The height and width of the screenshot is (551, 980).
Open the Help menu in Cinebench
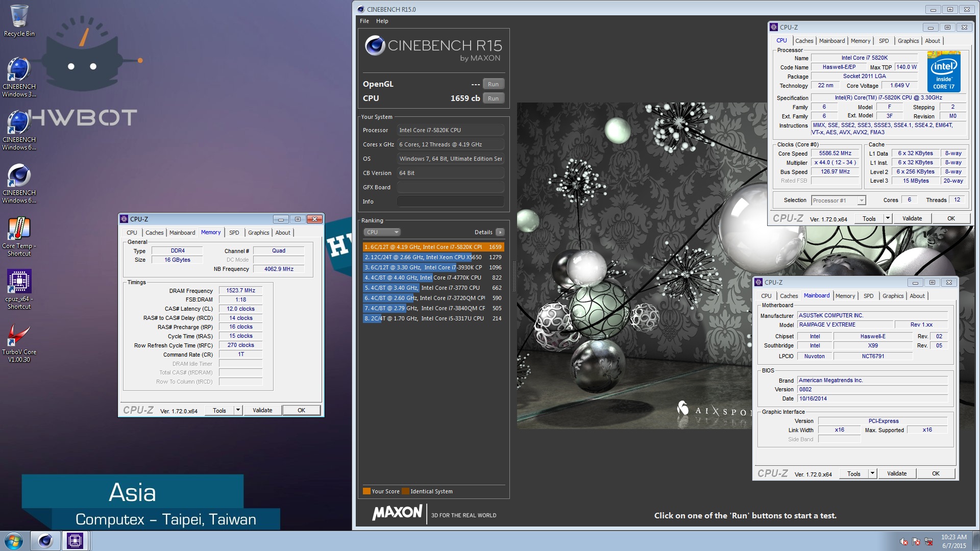[x=382, y=21]
